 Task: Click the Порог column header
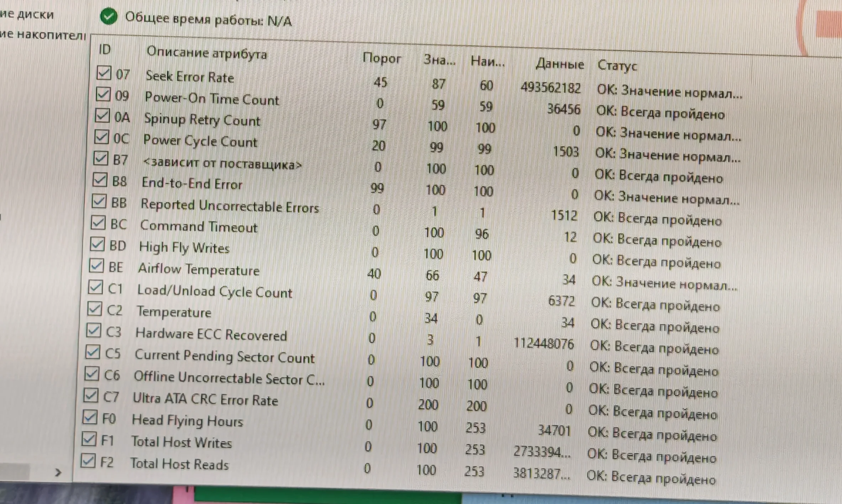tap(381, 58)
